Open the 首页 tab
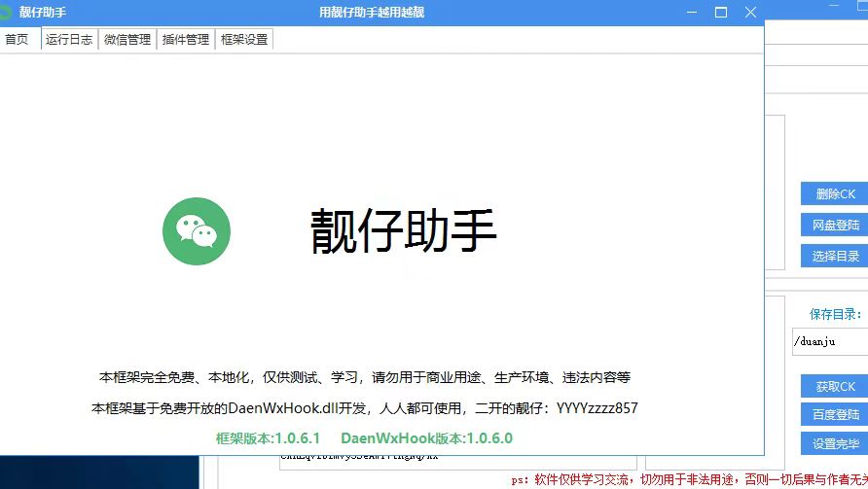868x489 pixels. (x=18, y=39)
